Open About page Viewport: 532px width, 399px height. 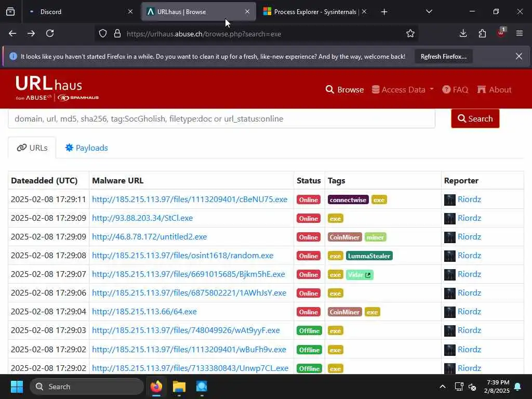494,89
